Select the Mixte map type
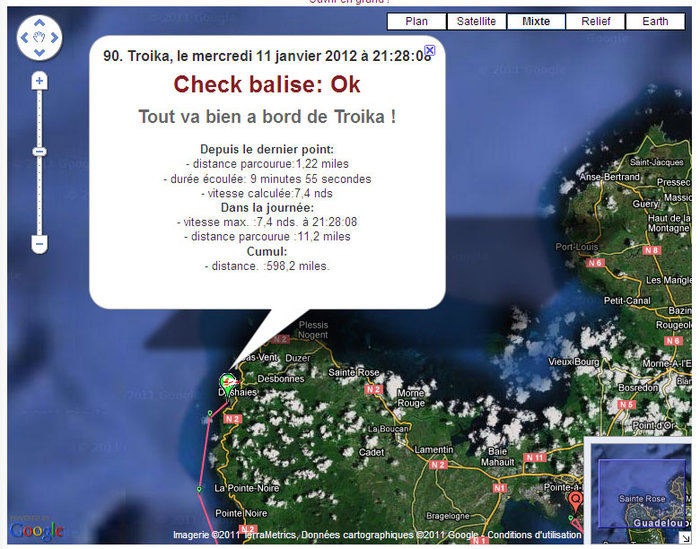This screenshot has width=700, height=549. point(536,21)
